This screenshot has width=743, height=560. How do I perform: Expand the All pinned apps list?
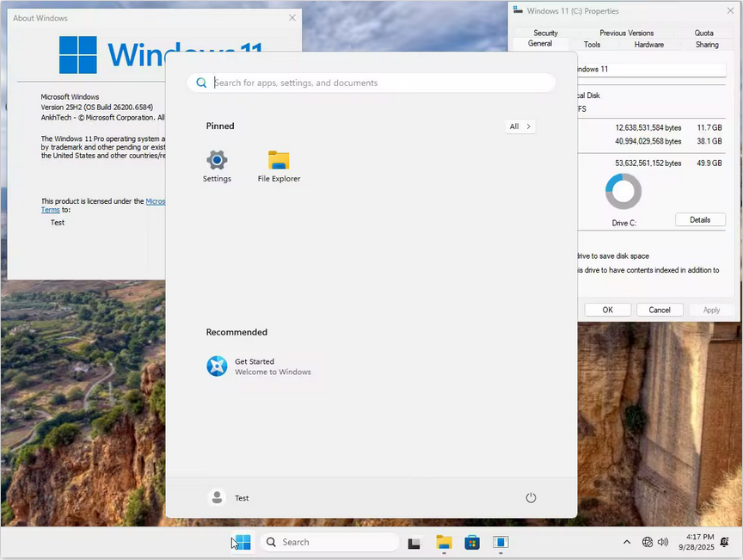tap(520, 126)
